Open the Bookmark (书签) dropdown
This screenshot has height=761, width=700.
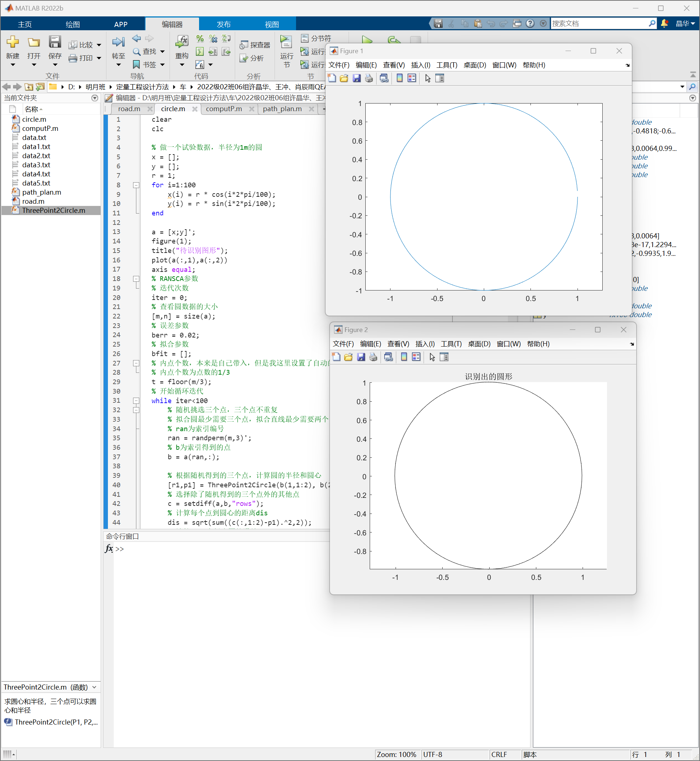(x=163, y=65)
